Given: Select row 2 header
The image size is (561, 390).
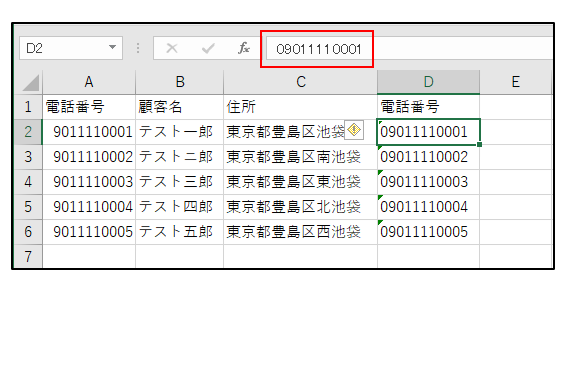Looking at the screenshot, I should 28,132.
